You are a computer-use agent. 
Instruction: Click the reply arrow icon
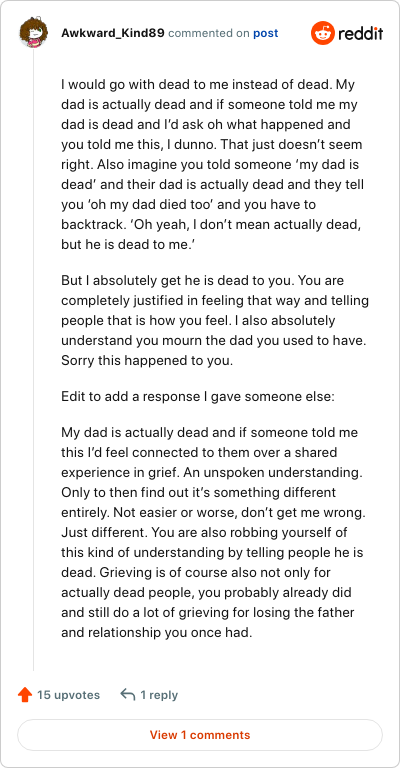pyautogui.click(x=127, y=695)
